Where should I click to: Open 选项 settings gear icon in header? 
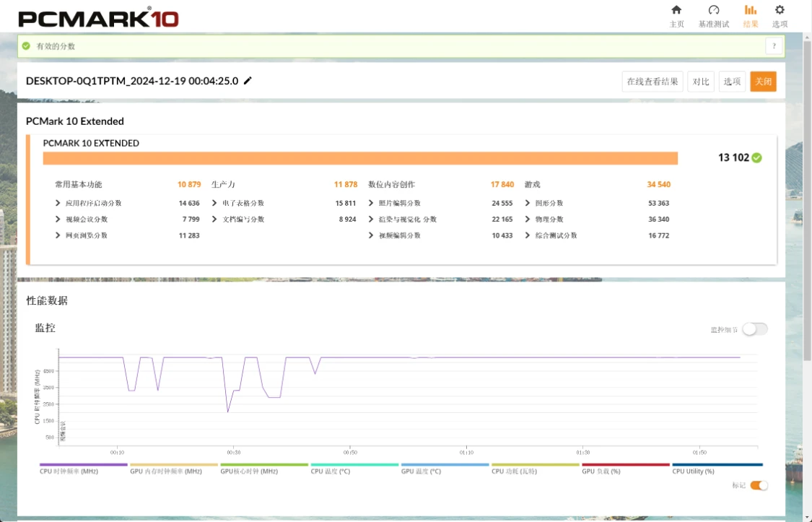[780, 10]
